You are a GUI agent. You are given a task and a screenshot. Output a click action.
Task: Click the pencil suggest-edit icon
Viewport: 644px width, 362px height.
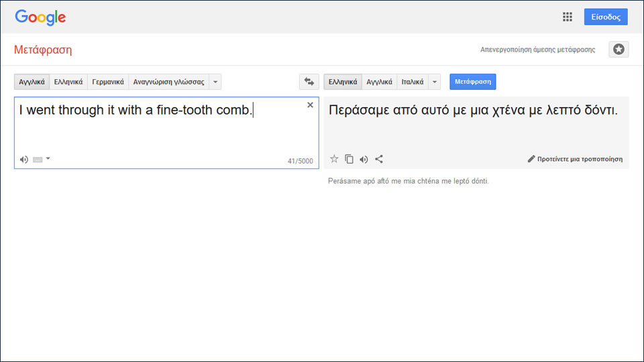click(x=531, y=159)
